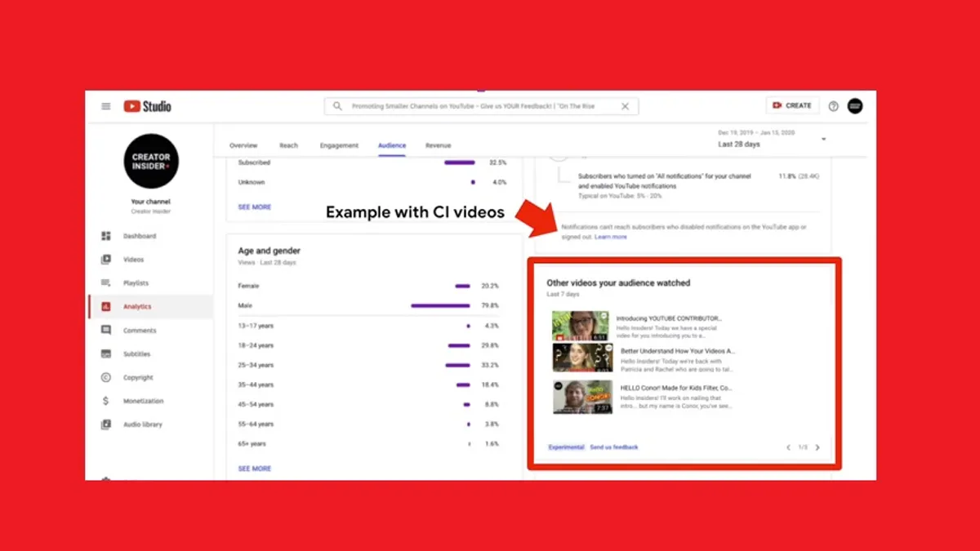Screen dimensions: 980x551
Task: Click the Unknown 4.0% row
Action: pyautogui.click(x=372, y=182)
